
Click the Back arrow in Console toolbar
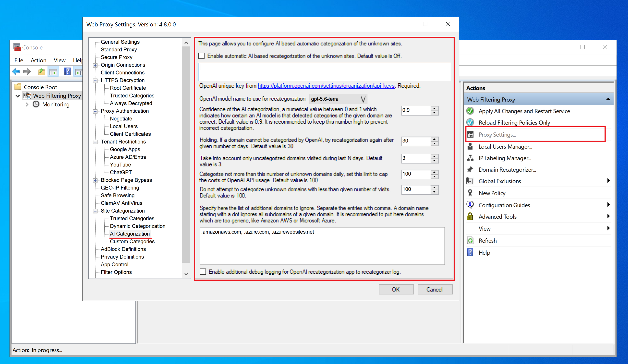point(16,72)
